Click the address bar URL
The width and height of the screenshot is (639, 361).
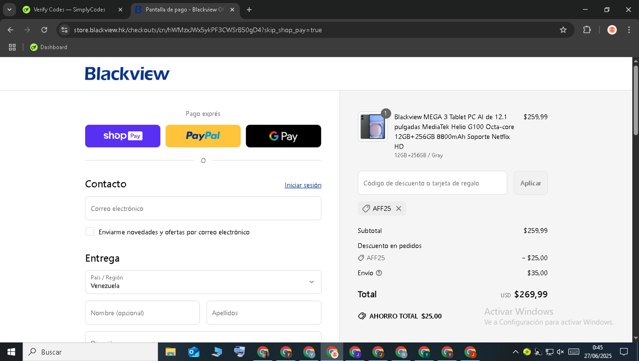[x=198, y=30]
